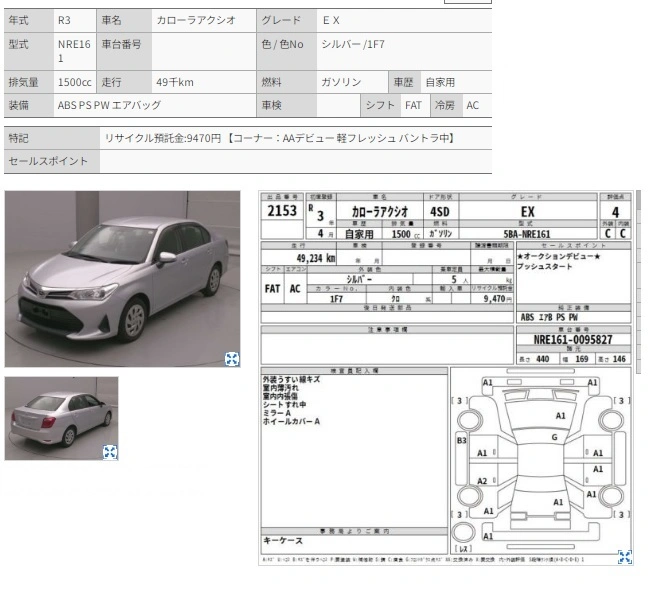649x600 pixels.
Task: Click the 車検 label
Action: pyautogui.click(x=272, y=105)
